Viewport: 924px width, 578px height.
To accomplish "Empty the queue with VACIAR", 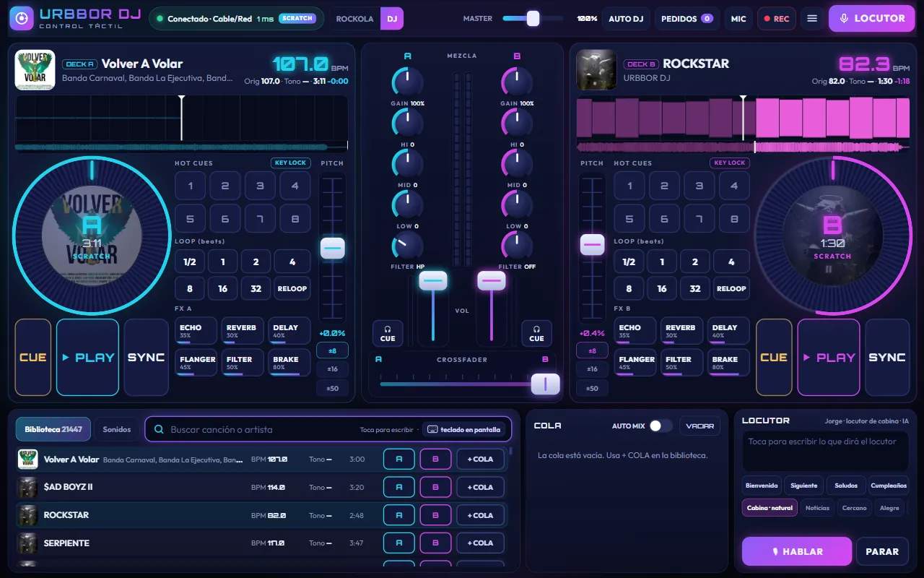I will 700,426.
